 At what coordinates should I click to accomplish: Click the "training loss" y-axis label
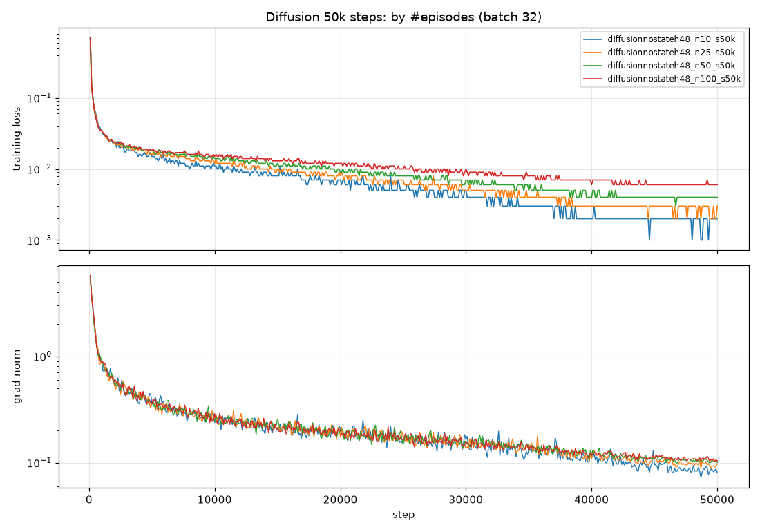[x=17, y=139]
